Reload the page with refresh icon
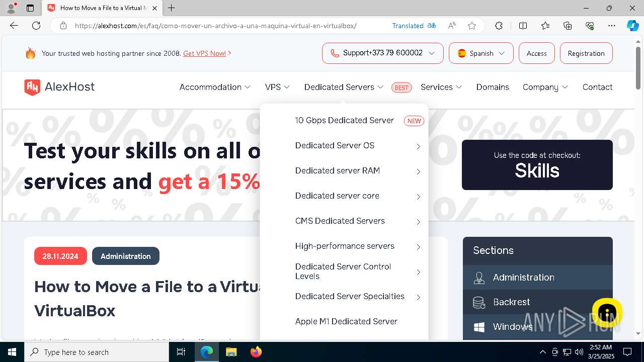The height and width of the screenshot is (362, 644). 36,26
